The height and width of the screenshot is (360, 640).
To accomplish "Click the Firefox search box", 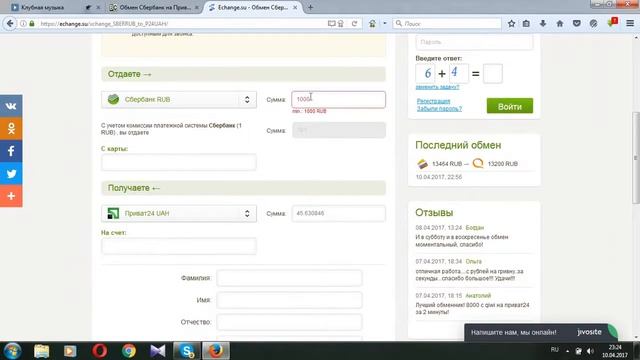I will [447, 24].
